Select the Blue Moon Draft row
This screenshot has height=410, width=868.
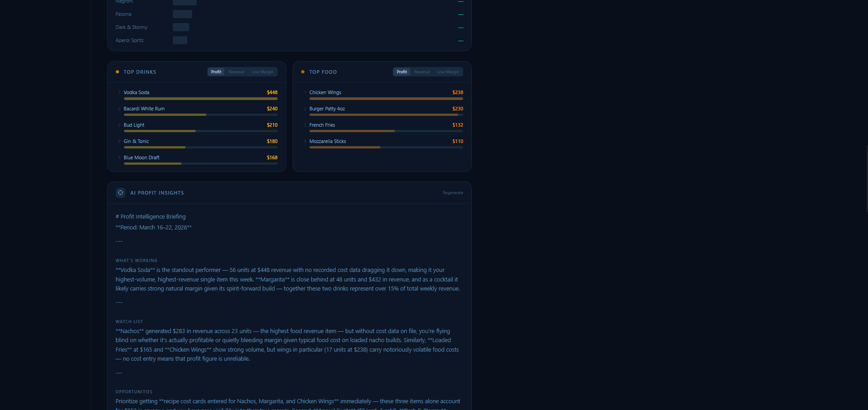click(142, 157)
